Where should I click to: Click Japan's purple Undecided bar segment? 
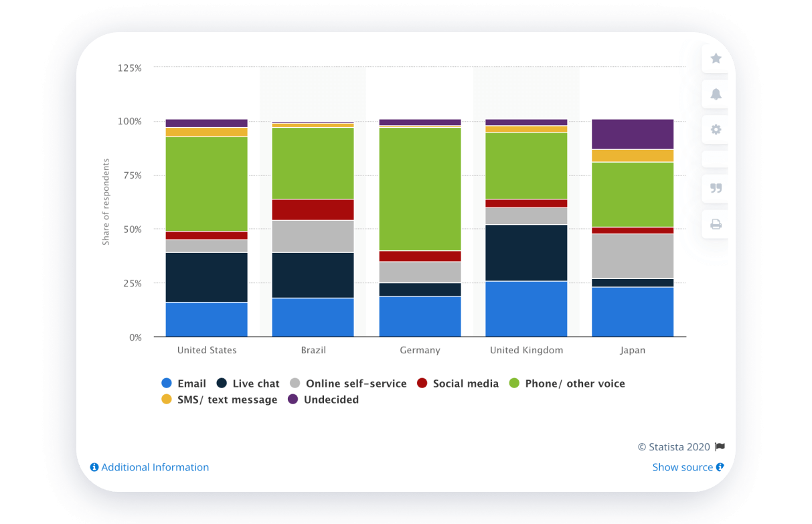point(633,134)
